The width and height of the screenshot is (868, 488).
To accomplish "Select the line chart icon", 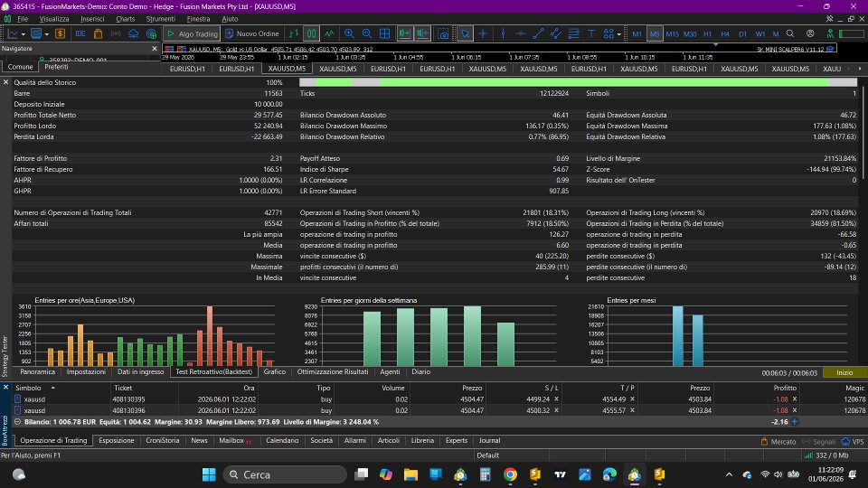I will tap(329, 33).
